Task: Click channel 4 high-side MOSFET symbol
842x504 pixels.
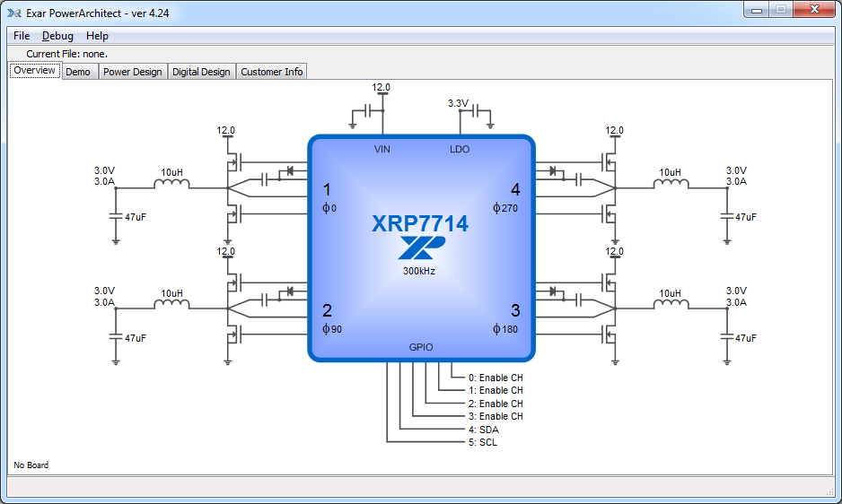Action: tap(609, 161)
